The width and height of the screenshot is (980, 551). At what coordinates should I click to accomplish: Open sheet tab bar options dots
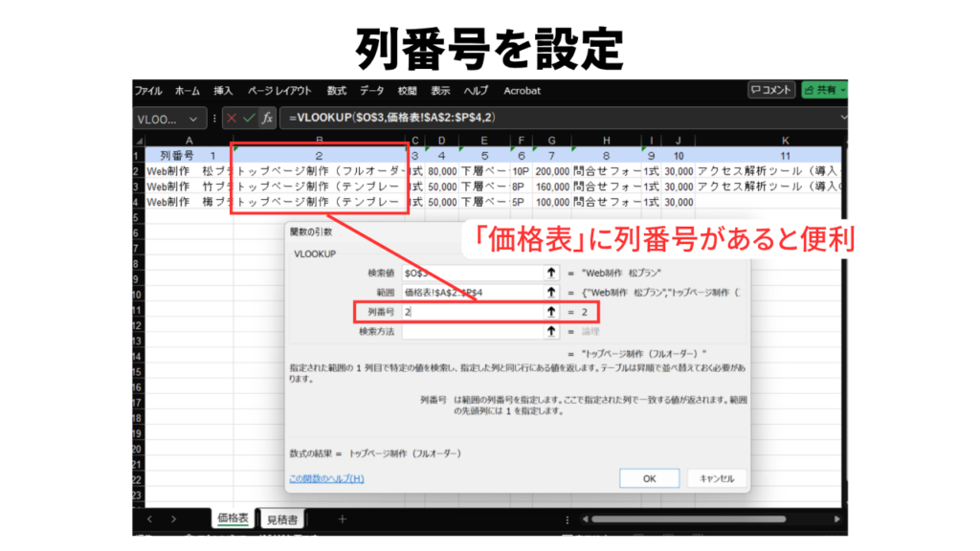click(x=567, y=519)
